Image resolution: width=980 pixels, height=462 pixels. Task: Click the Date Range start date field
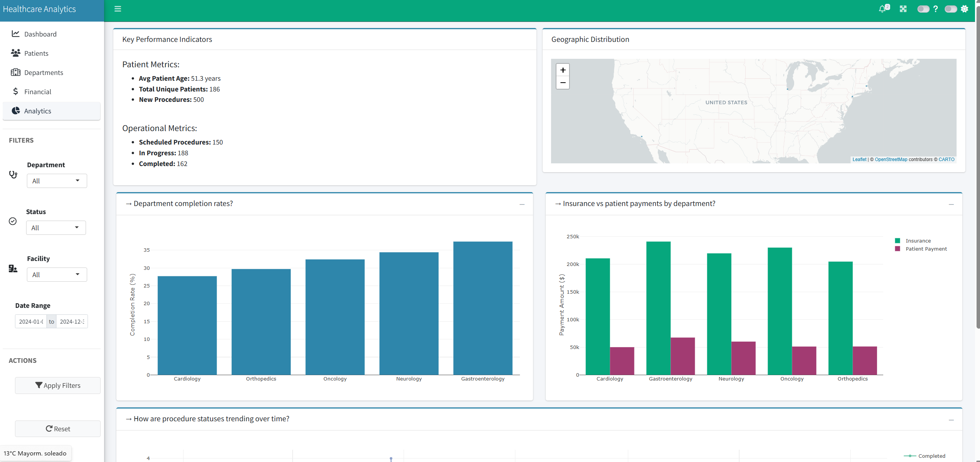tap(31, 322)
